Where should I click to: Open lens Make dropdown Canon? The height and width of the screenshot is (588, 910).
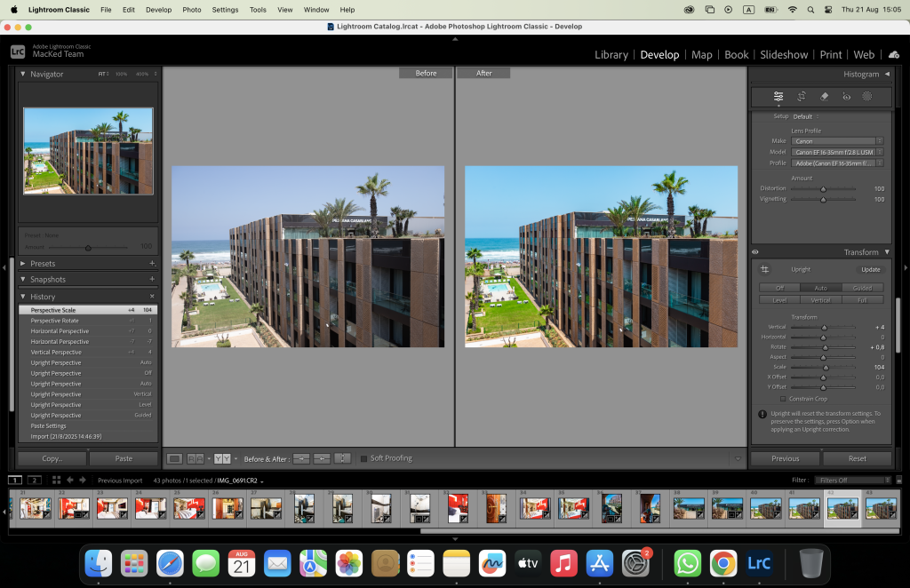coord(837,141)
